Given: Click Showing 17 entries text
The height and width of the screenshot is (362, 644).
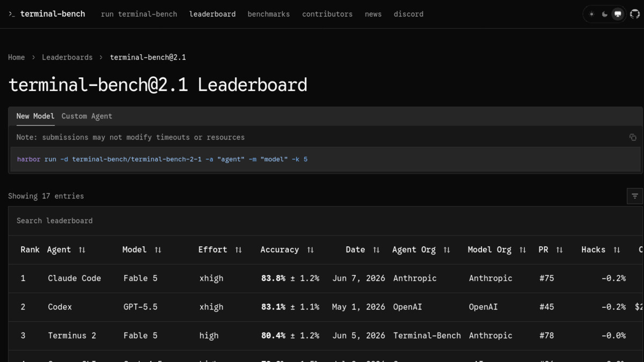Looking at the screenshot, I should point(46,196).
